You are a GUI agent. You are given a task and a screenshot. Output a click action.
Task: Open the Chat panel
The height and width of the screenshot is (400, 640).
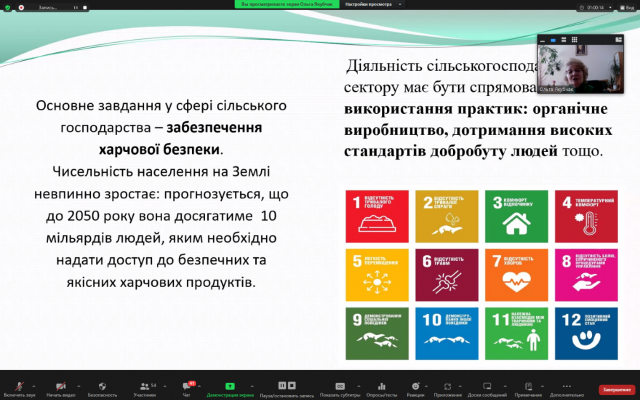(x=187, y=386)
